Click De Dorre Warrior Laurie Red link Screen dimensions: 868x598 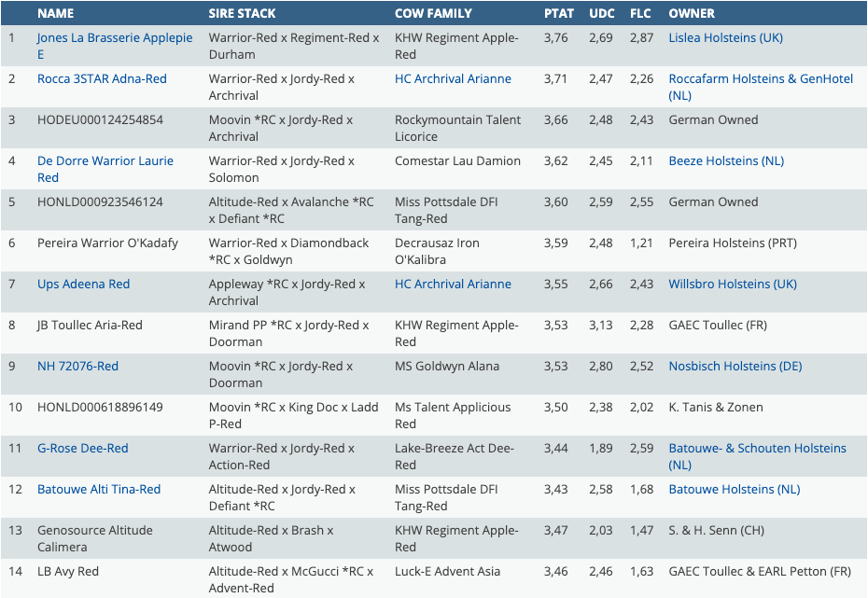coord(105,161)
